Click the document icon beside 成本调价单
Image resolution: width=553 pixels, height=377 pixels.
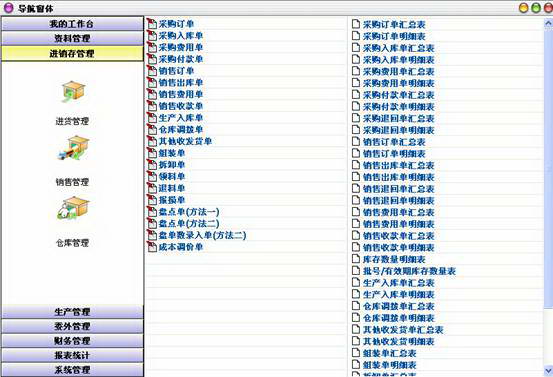click(152, 247)
